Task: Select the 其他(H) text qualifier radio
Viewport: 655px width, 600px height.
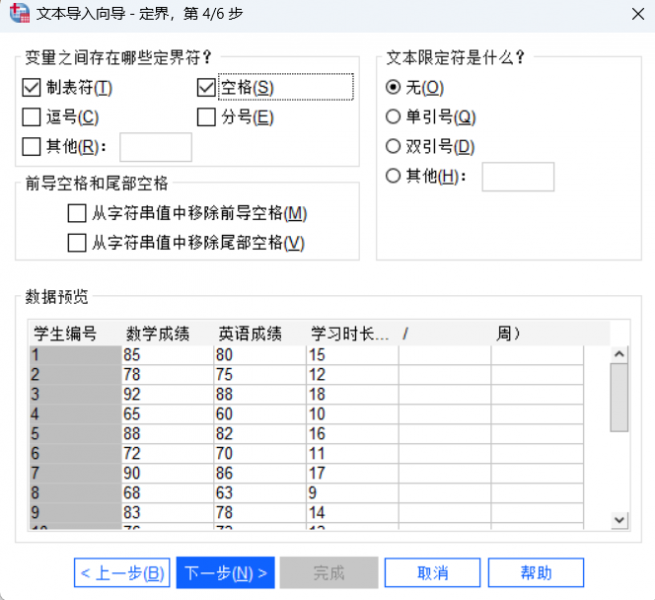Action: [x=393, y=176]
